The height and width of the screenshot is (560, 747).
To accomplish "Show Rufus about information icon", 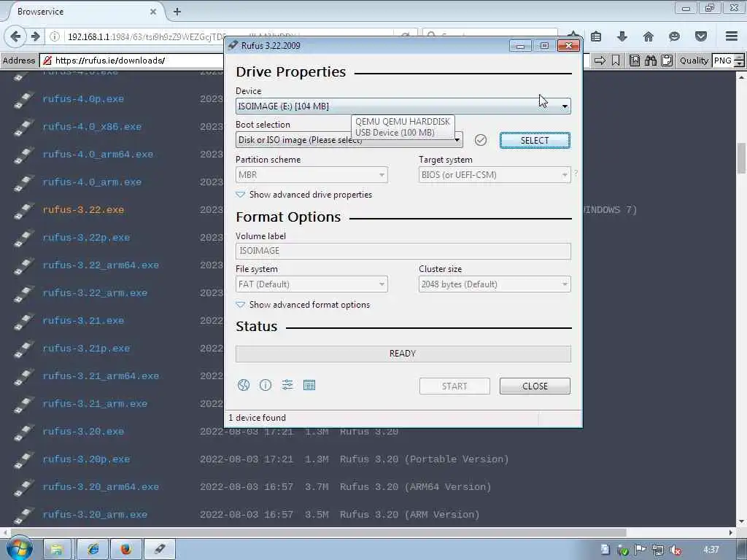I will pos(266,385).
